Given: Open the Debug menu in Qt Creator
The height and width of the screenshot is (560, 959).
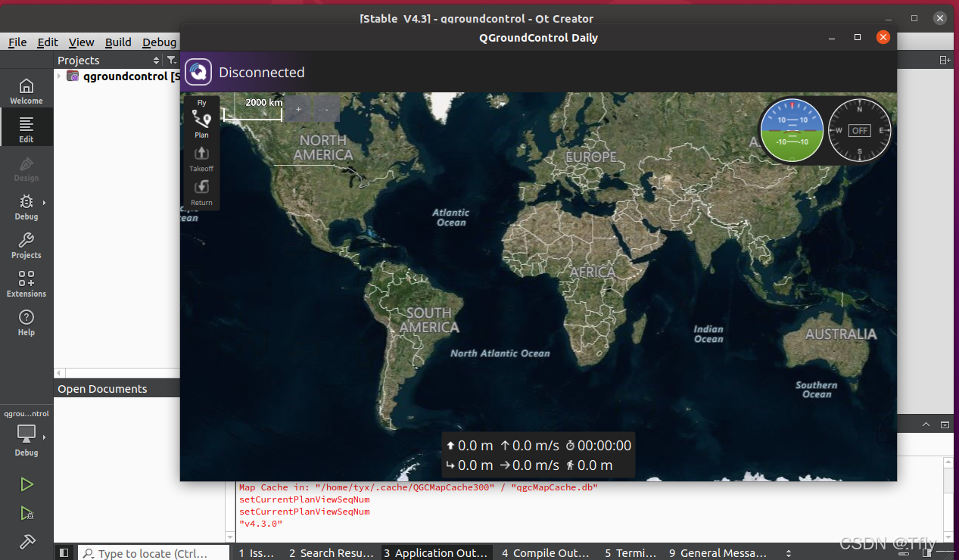Looking at the screenshot, I should coord(159,42).
